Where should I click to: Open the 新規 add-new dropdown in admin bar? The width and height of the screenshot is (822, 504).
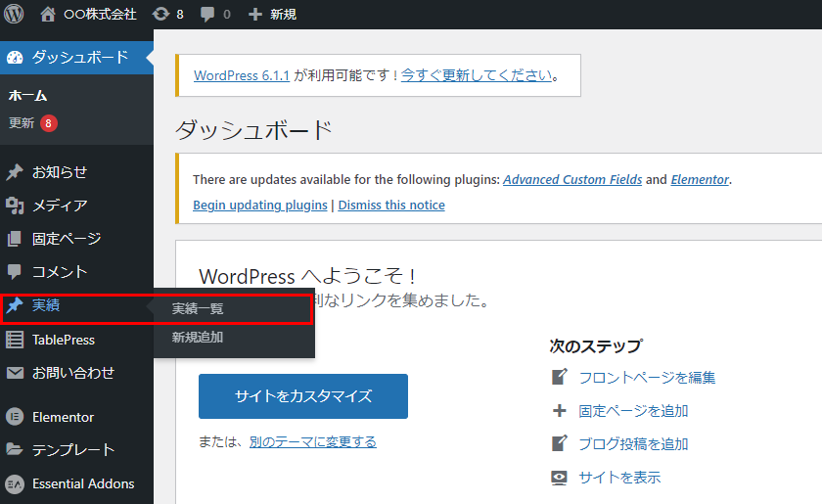pyautogui.click(x=272, y=15)
